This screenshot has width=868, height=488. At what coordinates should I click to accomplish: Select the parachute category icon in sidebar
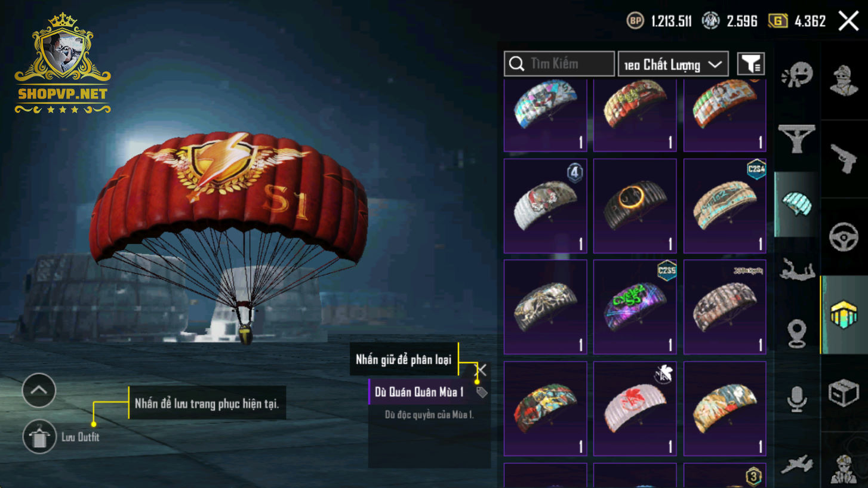(796, 205)
